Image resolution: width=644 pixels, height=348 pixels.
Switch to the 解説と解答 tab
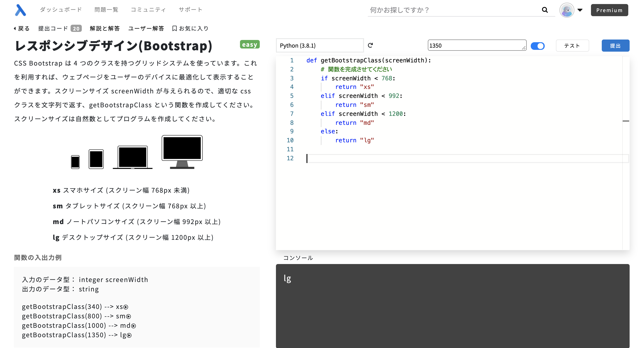(105, 29)
